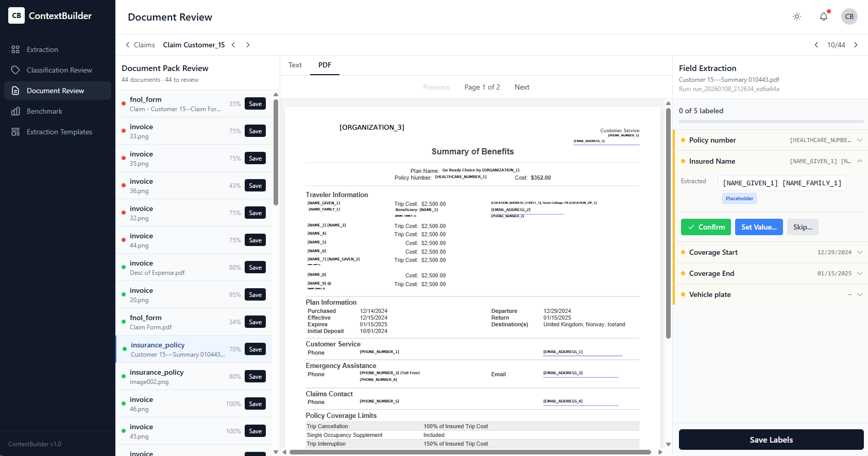Click the Save Labels button

771,440
